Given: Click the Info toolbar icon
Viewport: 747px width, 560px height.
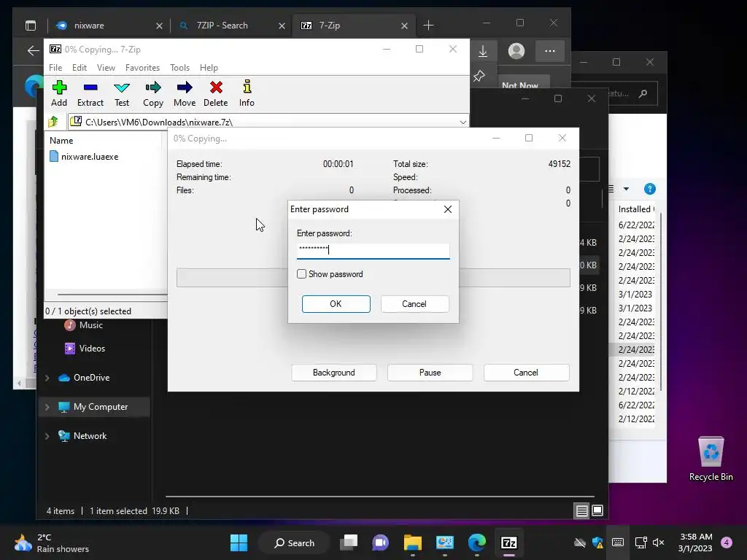Looking at the screenshot, I should click(x=247, y=93).
